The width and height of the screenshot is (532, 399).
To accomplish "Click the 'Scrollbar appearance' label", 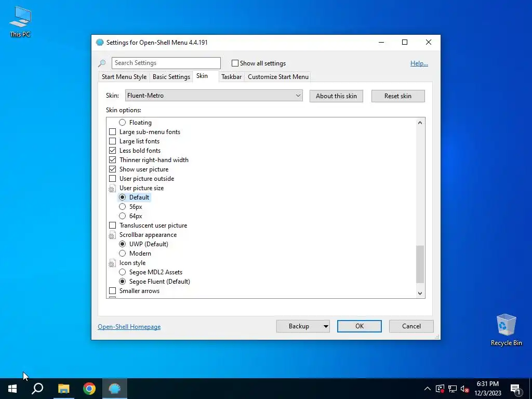I will pos(148,235).
